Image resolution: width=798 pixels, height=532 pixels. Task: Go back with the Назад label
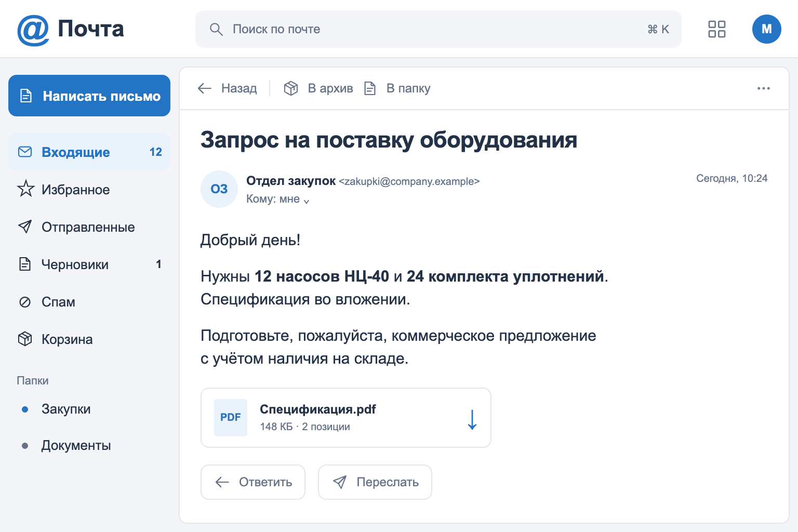point(239,88)
